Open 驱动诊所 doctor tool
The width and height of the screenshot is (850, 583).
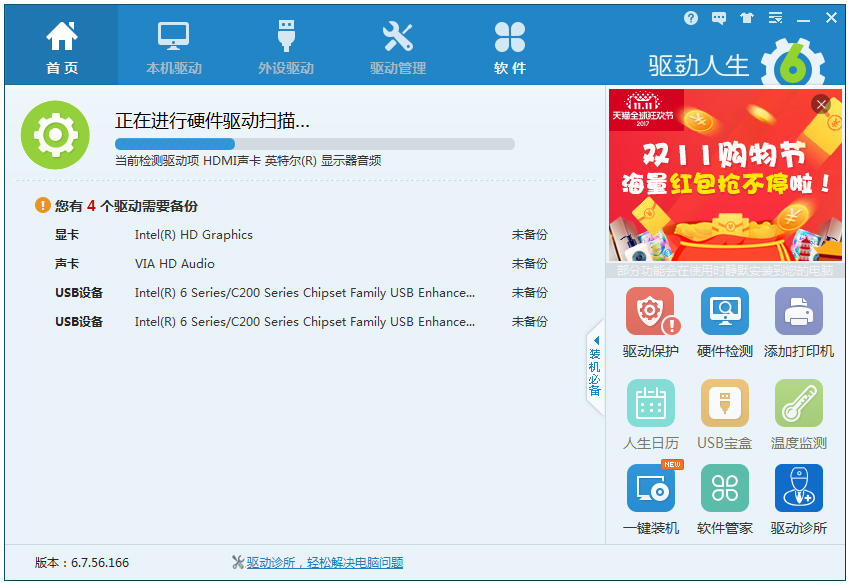pos(799,499)
